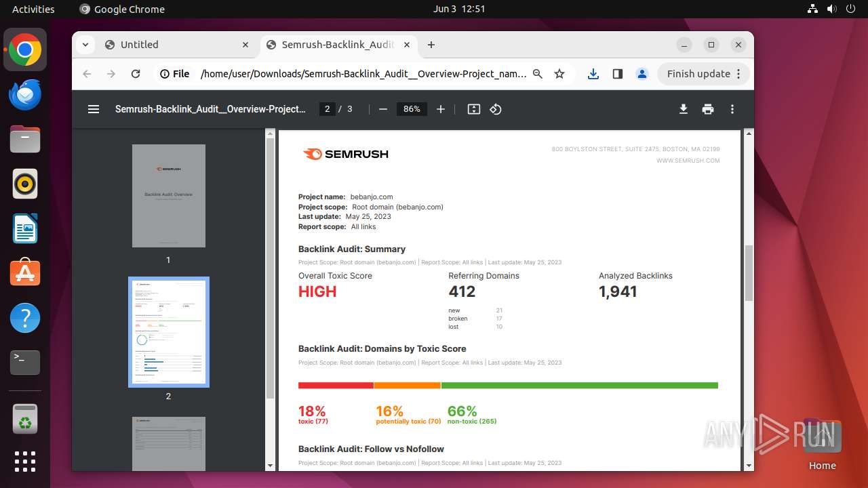Image resolution: width=868 pixels, height=488 pixels.
Task: Go back to previous page
Action: pyautogui.click(x=87, y=74)
